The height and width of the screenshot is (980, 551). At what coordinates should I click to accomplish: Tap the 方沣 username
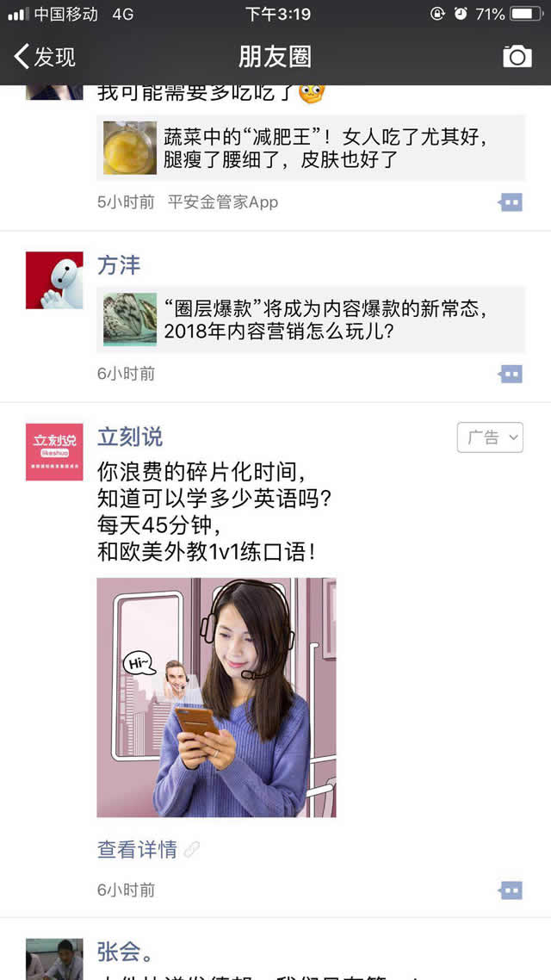(119, 265)
